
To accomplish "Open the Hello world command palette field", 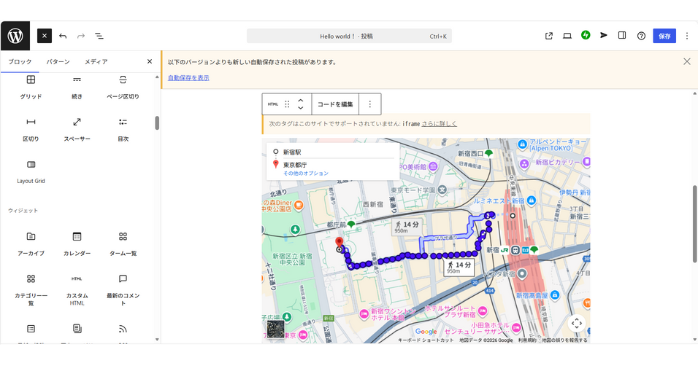I will pyautogui.click(x=349, y=36).
